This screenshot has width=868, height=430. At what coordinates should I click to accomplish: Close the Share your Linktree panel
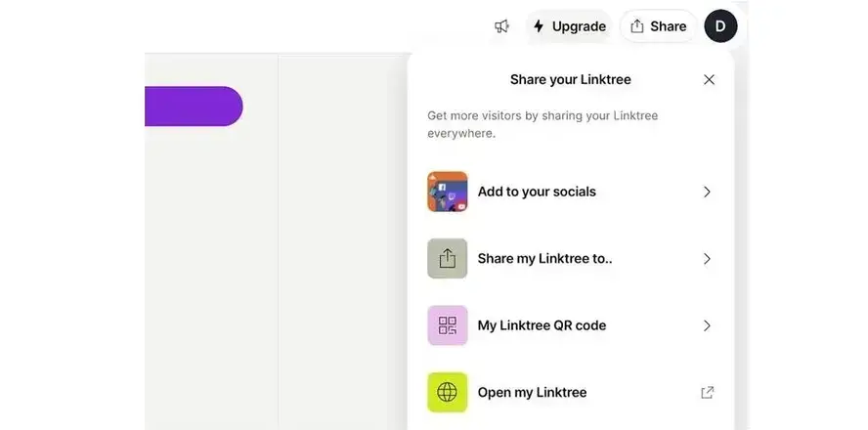tap(710, 79)
